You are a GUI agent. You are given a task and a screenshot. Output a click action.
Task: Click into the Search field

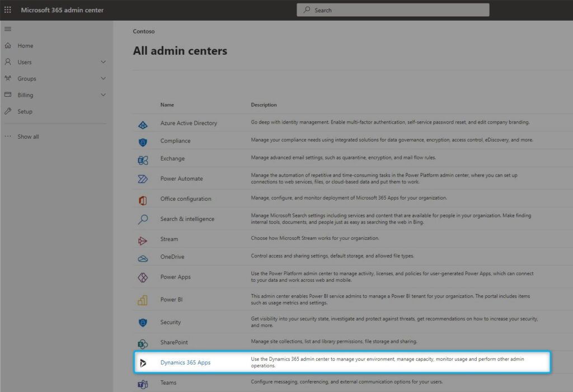[392, 10]
